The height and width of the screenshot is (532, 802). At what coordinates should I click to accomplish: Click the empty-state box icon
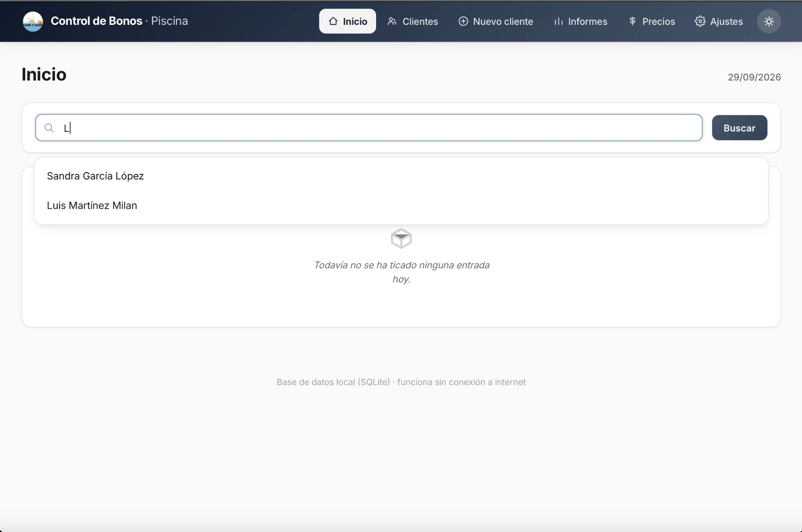coord(401,239)
